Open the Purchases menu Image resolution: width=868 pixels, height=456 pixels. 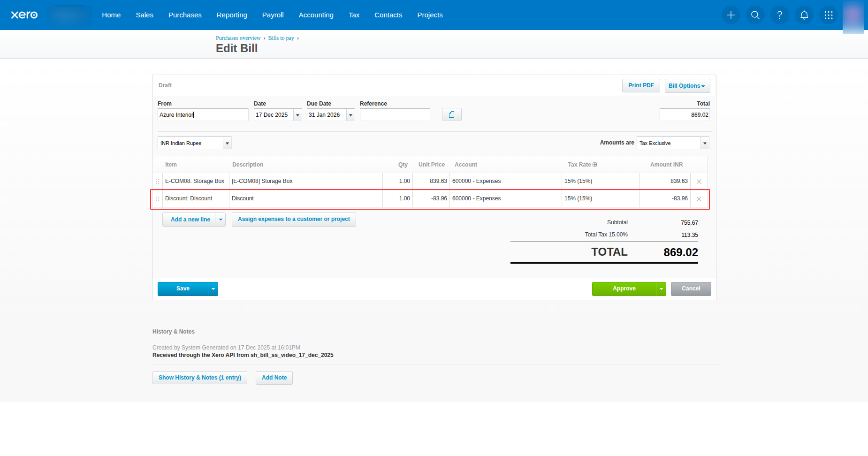pos(185,15)
